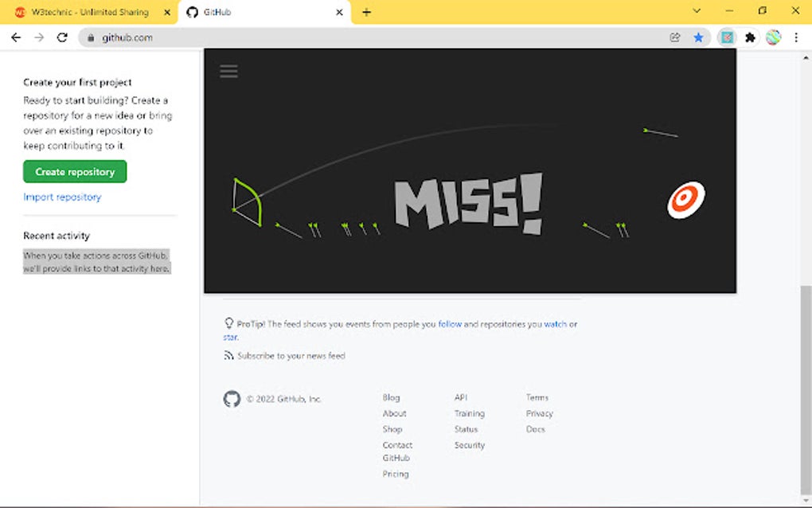812x508 pixels.
Task: Open the tab search chevron dropdown
Action: [697, 11]
